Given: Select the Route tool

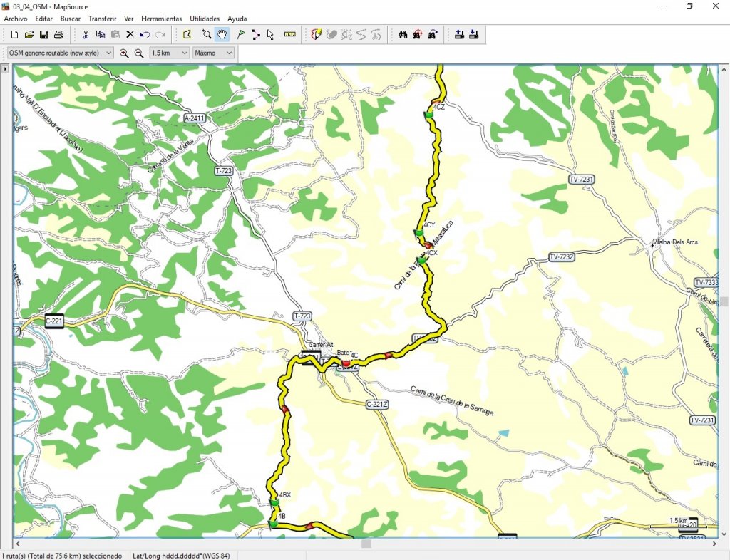Looking at the screenshot, I should coord(256,34).
